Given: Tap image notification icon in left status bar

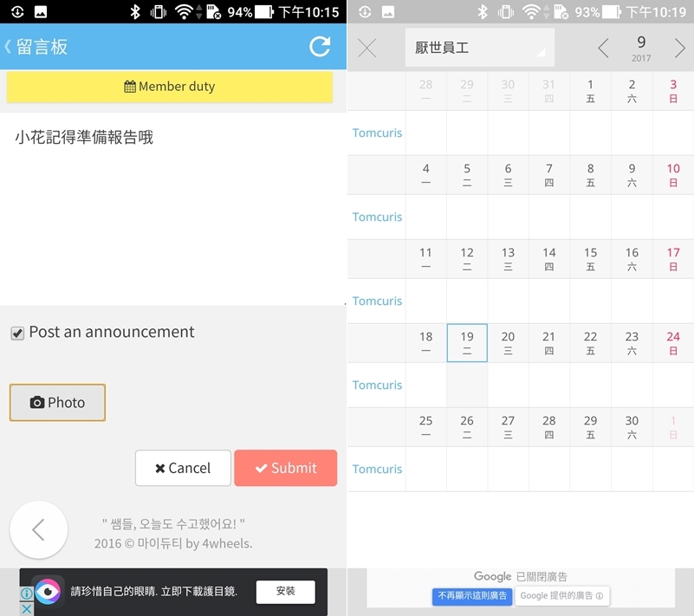Looking at the screenshot, I should point(41,11).
